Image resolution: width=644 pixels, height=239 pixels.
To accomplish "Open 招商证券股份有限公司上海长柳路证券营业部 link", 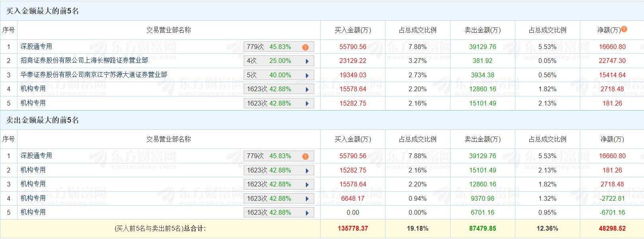I will pyautogui.click(x=84, y=61).
